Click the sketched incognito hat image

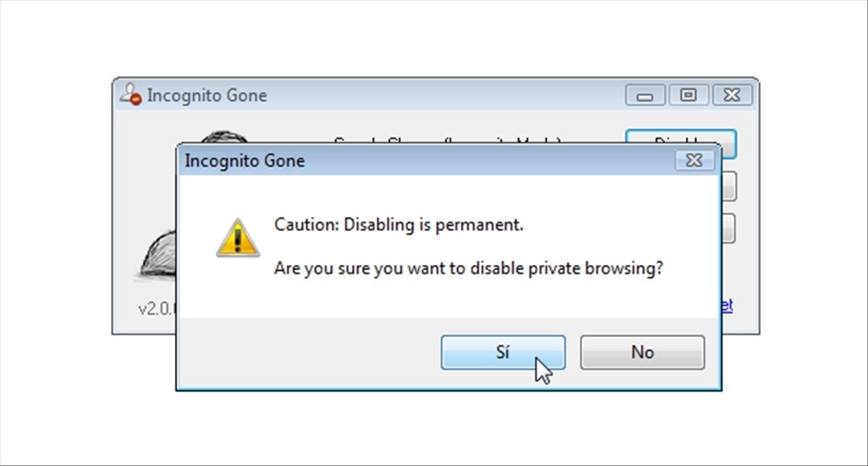[159, 256]
